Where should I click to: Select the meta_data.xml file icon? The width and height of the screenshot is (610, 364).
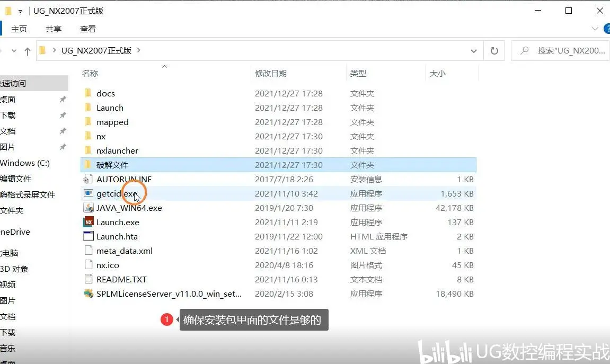tap(89, 251)
